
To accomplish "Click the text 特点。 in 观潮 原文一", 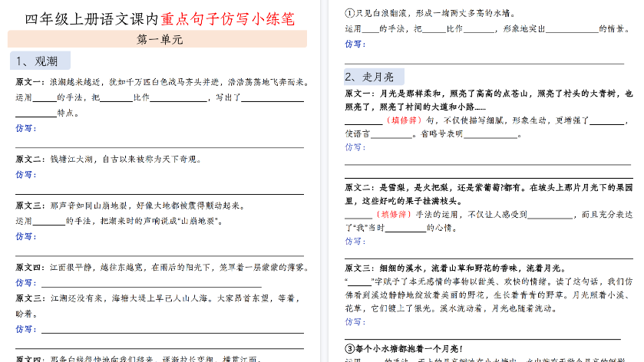I will pyautogui.click(x=68, y=113).
